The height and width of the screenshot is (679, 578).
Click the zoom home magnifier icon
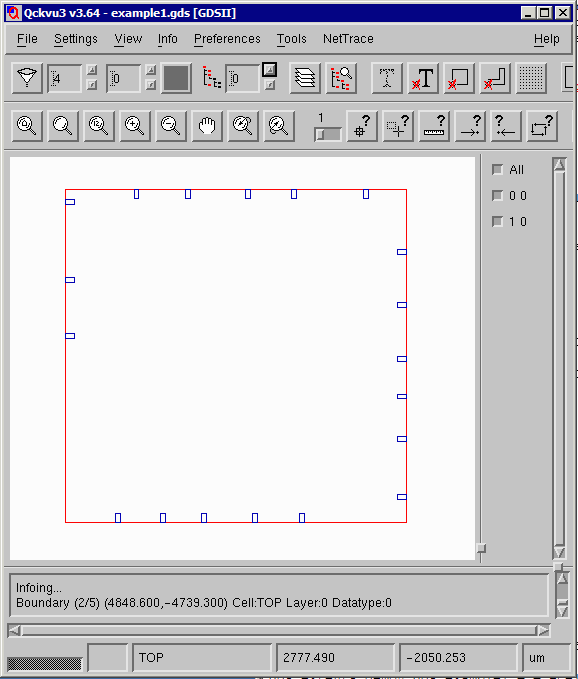tap(27, 126)
